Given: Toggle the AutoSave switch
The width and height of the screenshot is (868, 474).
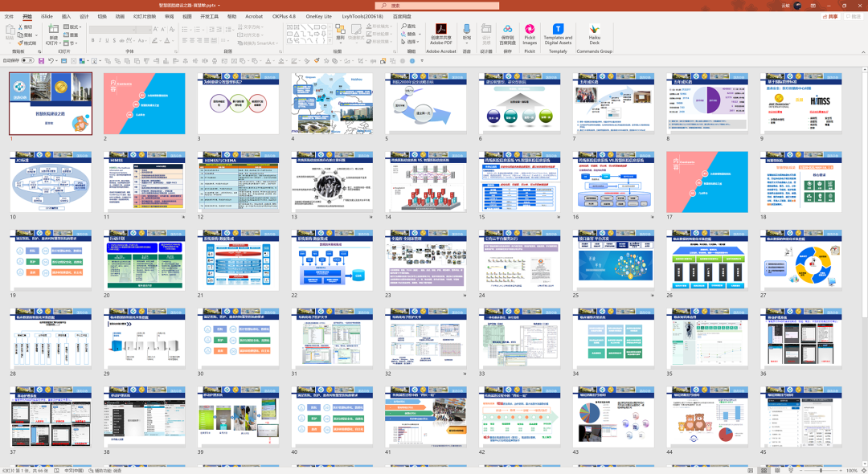Looking at the screenshot, I should (27, 61).
